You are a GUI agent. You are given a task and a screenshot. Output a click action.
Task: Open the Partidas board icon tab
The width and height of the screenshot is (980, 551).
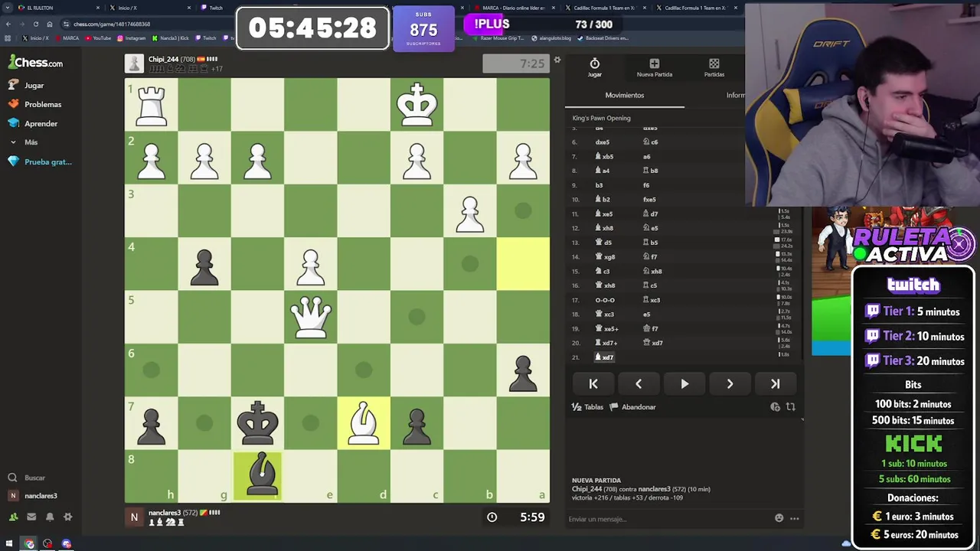click(714, 67)
